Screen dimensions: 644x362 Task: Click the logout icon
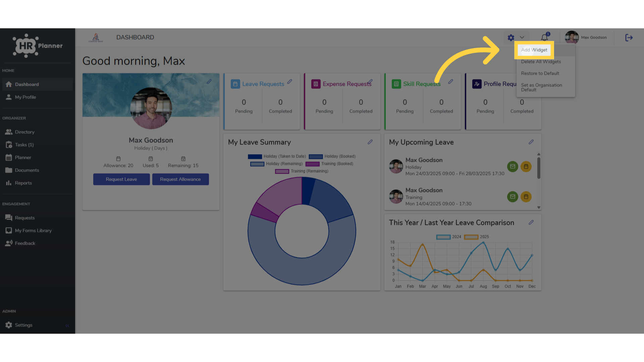[x=629, y=38]
